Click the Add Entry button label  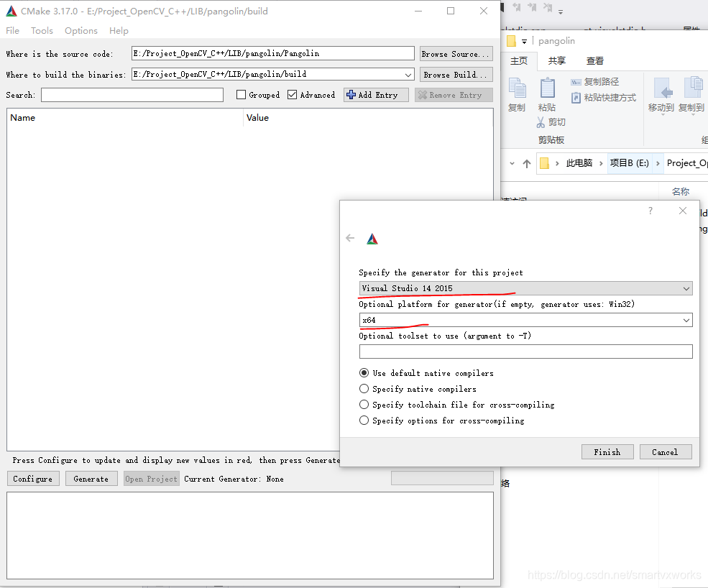(x=378, y=95)
